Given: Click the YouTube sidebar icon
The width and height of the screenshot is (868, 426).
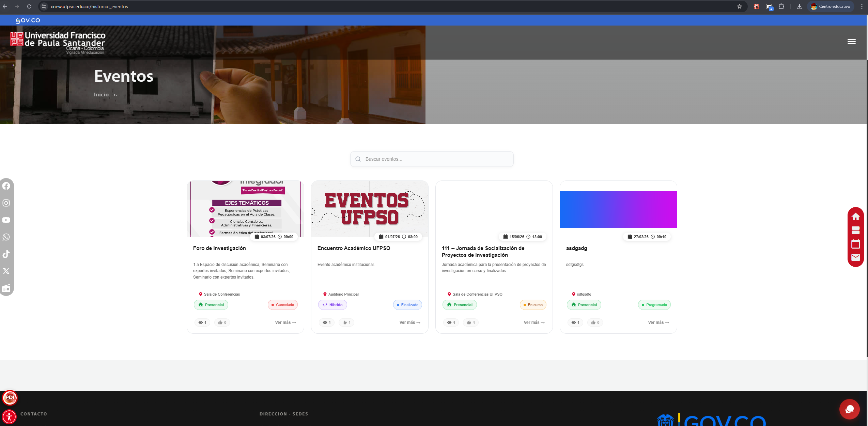Looking at the screenshot, I should click(6, 220).
